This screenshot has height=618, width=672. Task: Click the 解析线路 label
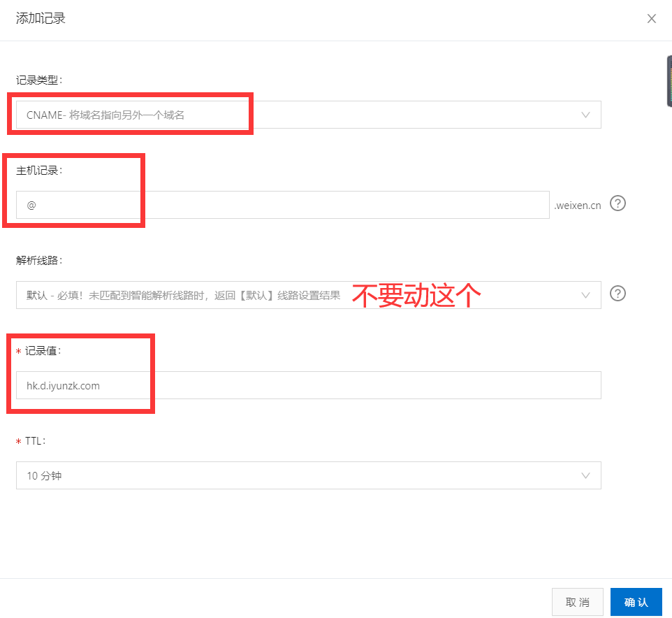[x=39, y=260]
